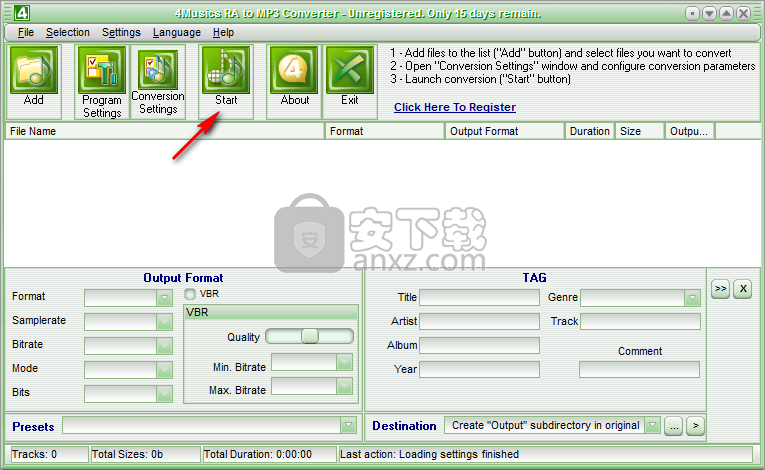This screenshot has width=765, height=470.
Task: Click the Destination browse '...' button
Action: pyautogui.click(x=674, y=426)
